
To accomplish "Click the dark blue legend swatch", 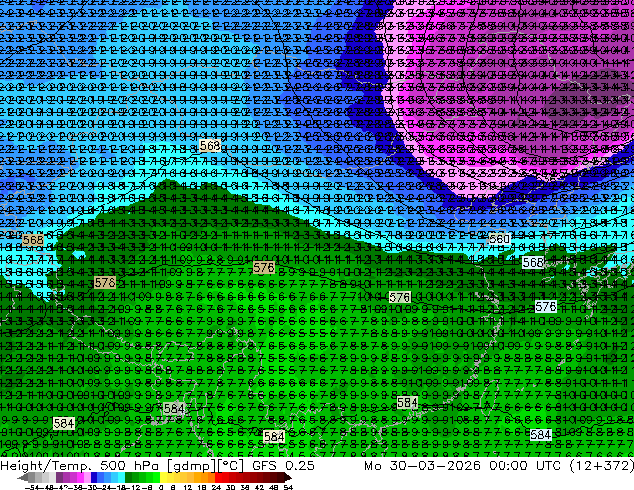I will pos(94,477).
